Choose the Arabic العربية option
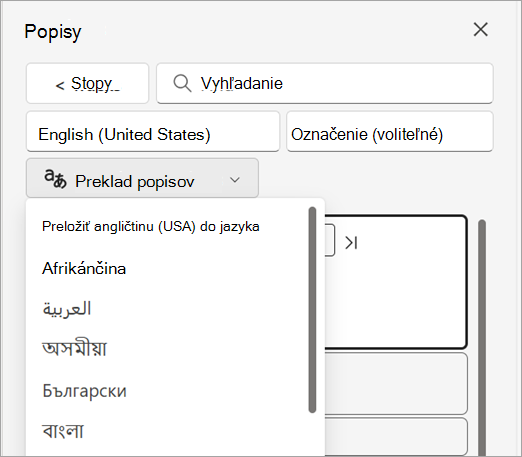The width and height of the screenshot is (522, 457). [67, 309]
